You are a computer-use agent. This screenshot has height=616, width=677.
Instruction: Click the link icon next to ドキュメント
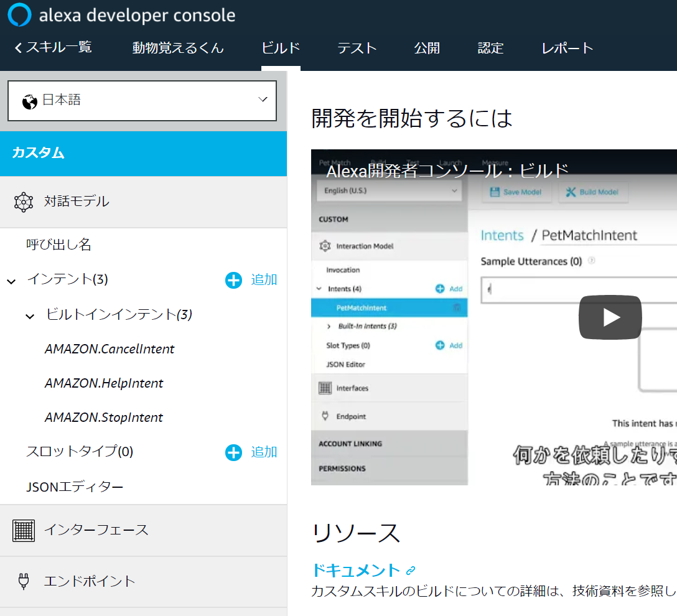tap(411, 571)
